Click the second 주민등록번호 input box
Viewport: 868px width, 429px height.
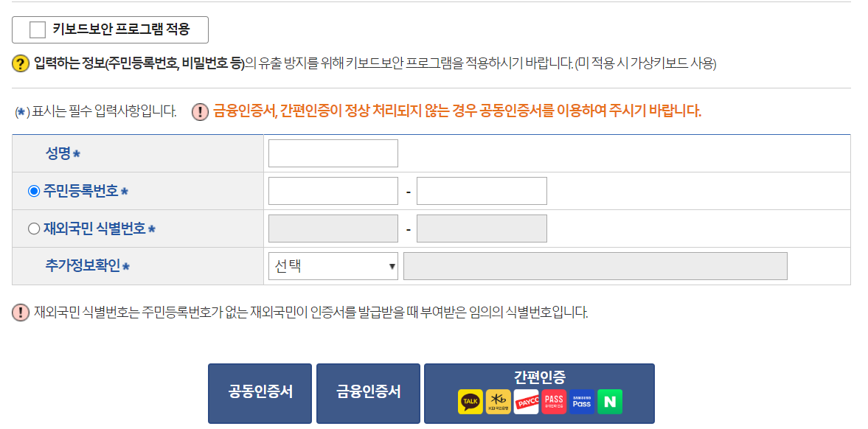[482, 190]
